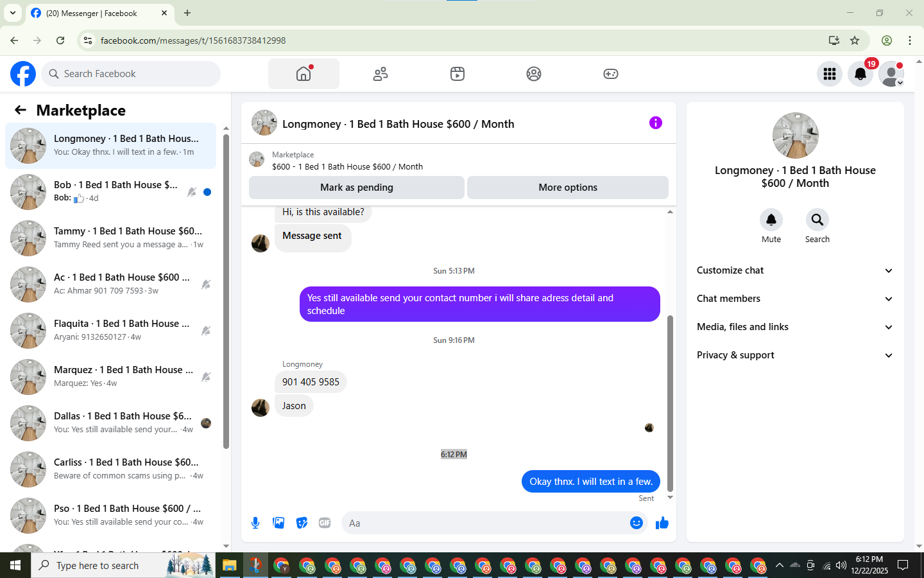Click the Aa message input field

point(484,523)
